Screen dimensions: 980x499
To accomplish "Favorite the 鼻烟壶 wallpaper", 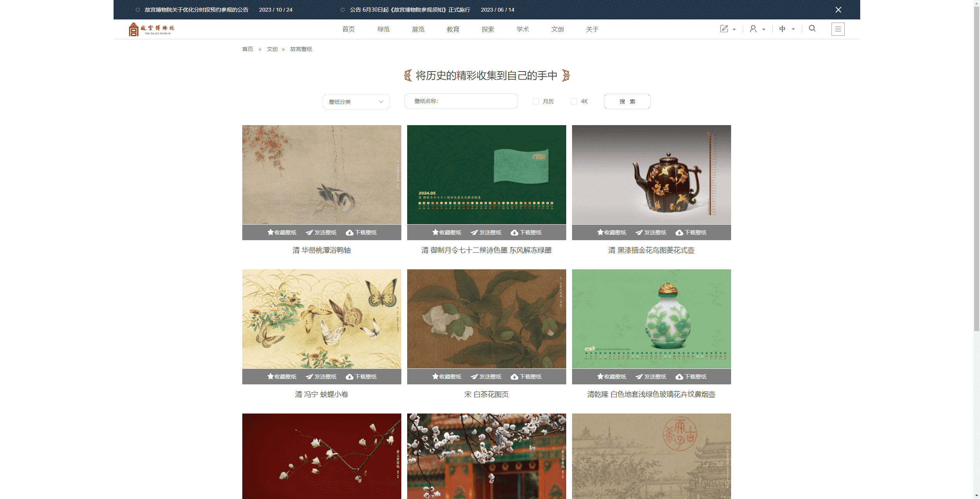I will (612, 377).
